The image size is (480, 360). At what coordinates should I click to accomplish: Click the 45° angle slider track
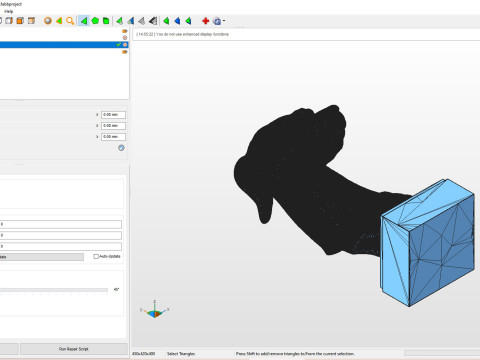tap(54, 290)
